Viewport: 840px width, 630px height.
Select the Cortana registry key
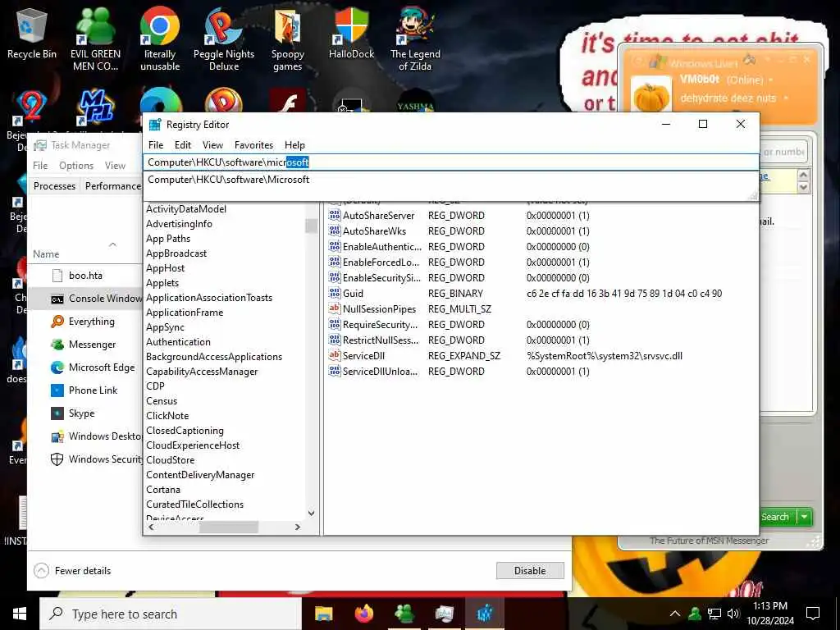click(x=163, y=490)
